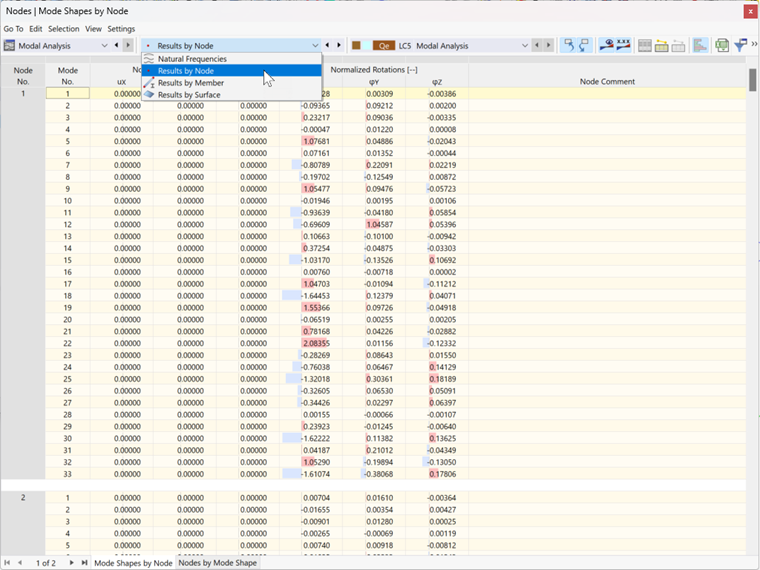Click the green export table icon
This screenshot has width=760, height=570.
pos(722,46)
